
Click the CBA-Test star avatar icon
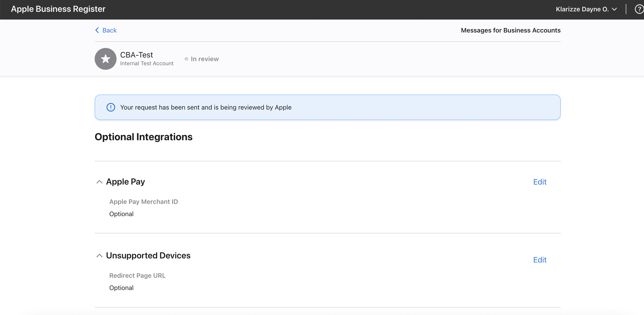[106, 59]
